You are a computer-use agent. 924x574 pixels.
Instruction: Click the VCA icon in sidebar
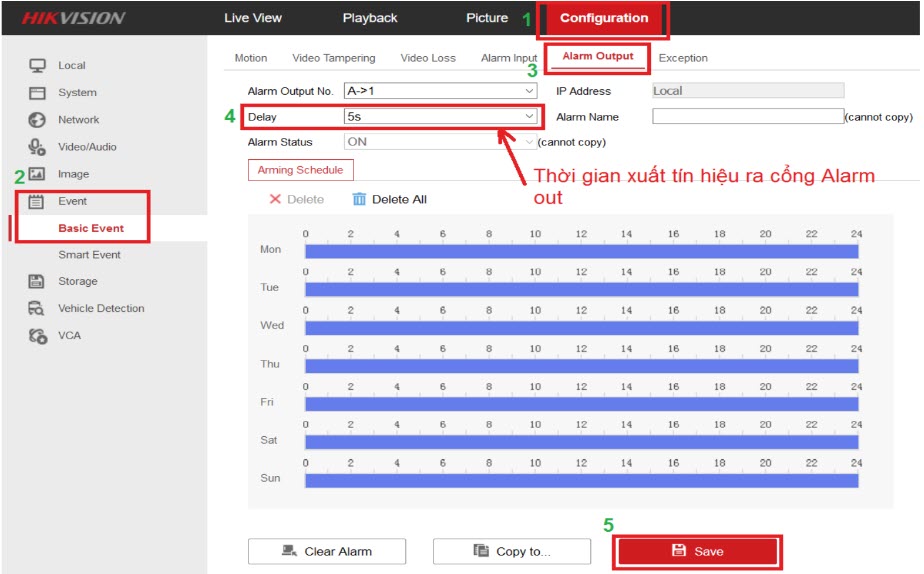(x=37, y=336)
